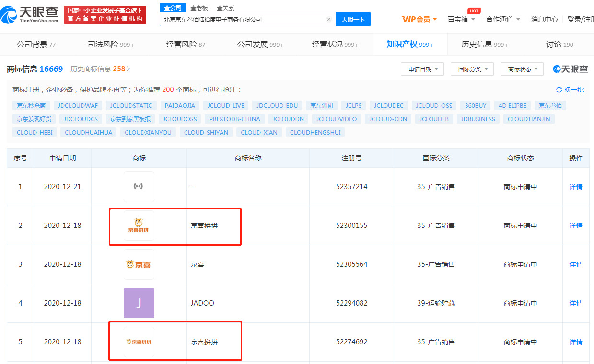Screen dimensions: 594x364
Task: View 详情 for registration 52300155
Action: point(576,226)
